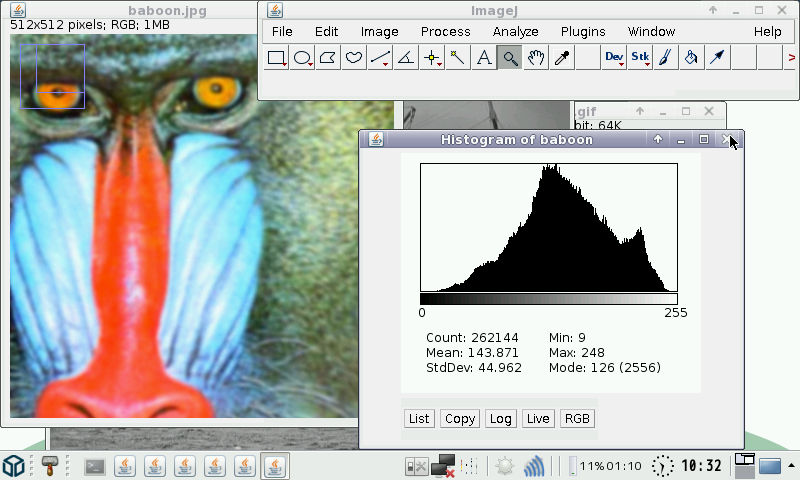Click the battery 11% 01:10 indicator
The width and height of the screenshot is (800, 480).
pyautogui.click(x=605, y=466)
